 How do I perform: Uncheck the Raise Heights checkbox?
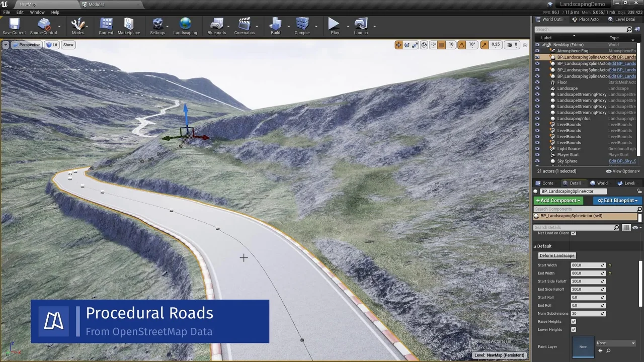tap(574, 321)
